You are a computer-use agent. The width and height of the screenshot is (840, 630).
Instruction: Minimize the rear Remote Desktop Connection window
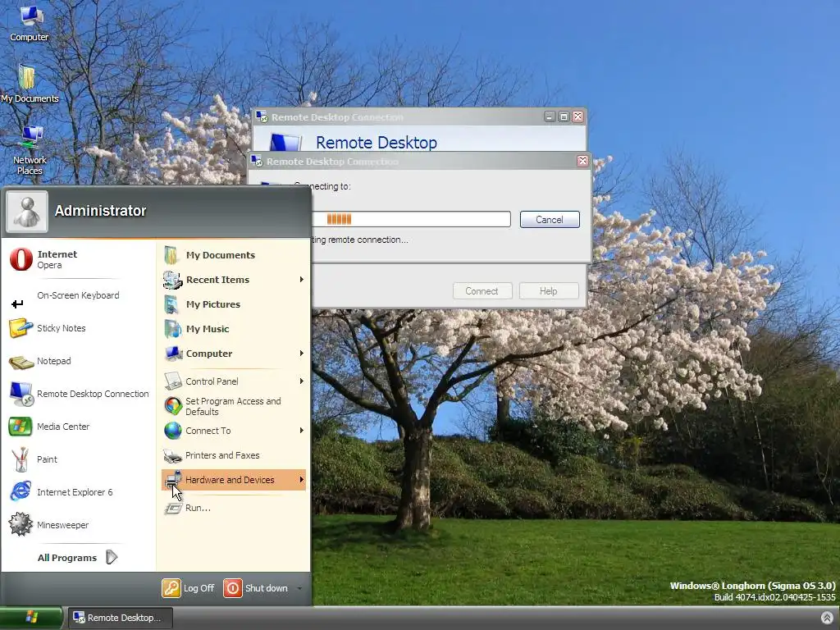(550, 116)
